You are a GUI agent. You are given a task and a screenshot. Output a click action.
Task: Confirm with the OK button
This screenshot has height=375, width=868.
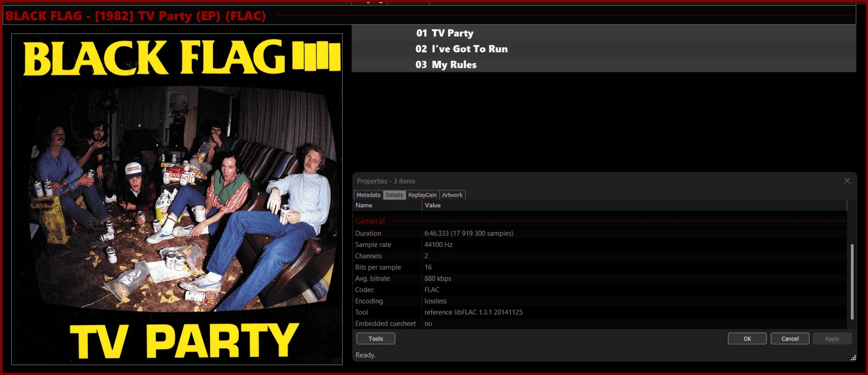pyautogui.click(x=747, y=338)
